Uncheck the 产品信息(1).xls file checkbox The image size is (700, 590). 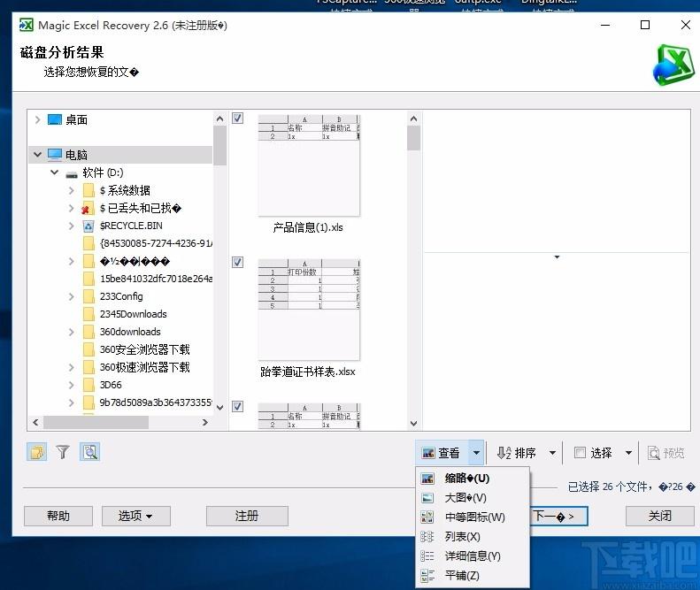(238, 119)
